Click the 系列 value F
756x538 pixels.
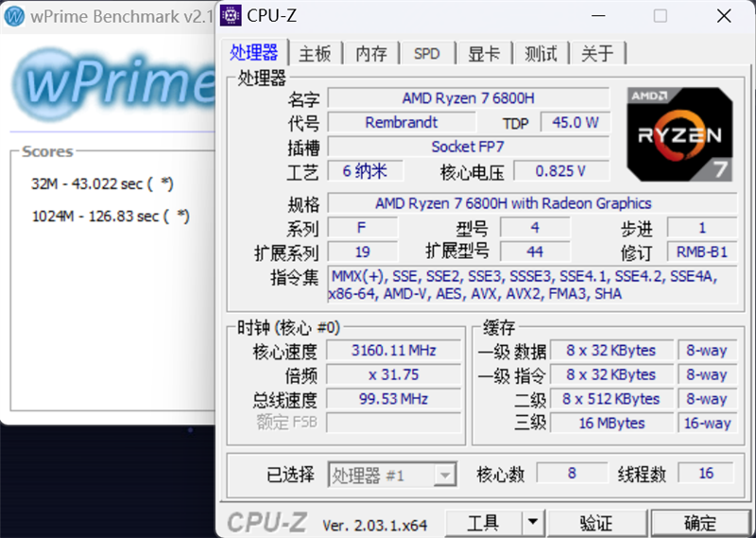[x=362, y=227]
